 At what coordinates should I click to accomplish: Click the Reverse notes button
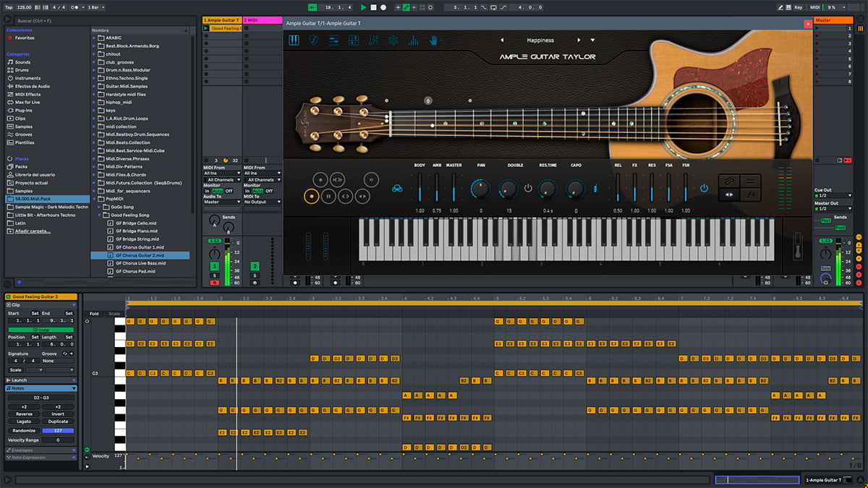(23, 414)
